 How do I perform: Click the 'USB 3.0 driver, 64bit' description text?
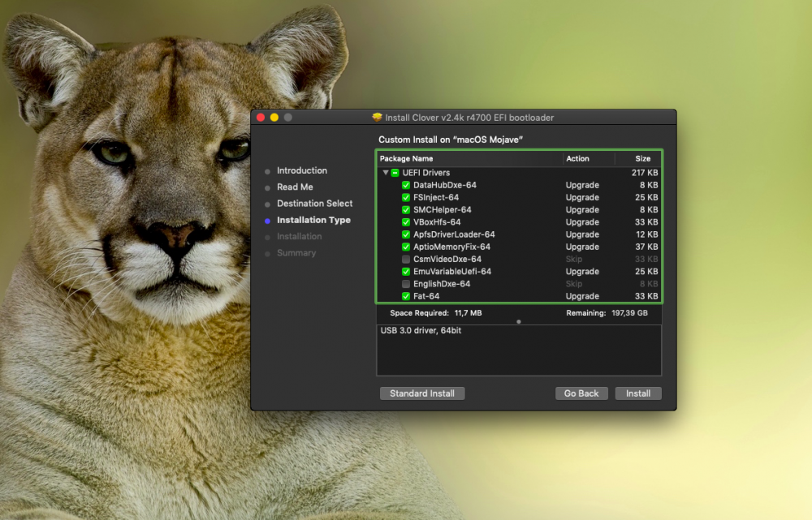421,331
